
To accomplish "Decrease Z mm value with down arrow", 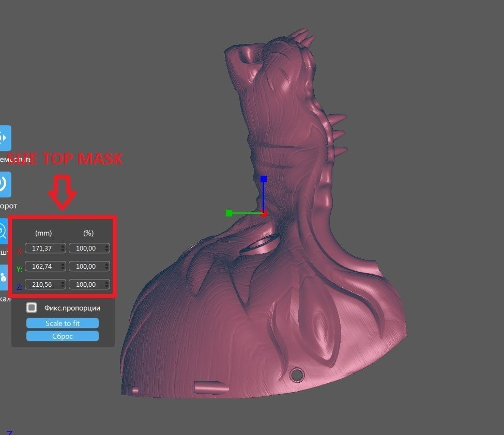I will [63, 286].
